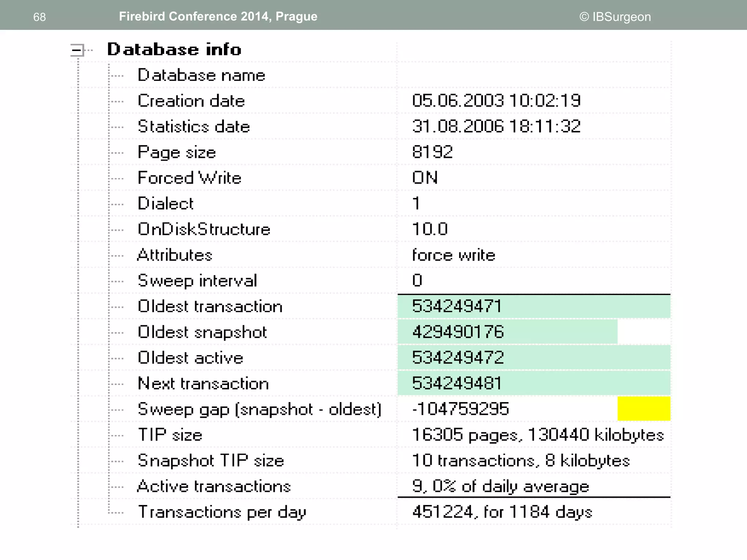Select the Database name row
Viewport: 747px width, 560px height.
click(x=201, y=75)
